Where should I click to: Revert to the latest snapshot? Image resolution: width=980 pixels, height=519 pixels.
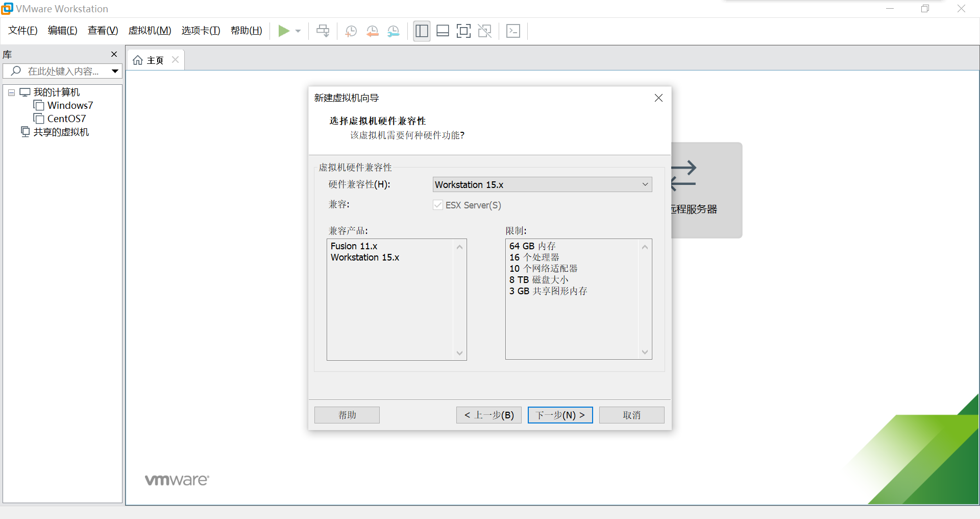[372, 31]
